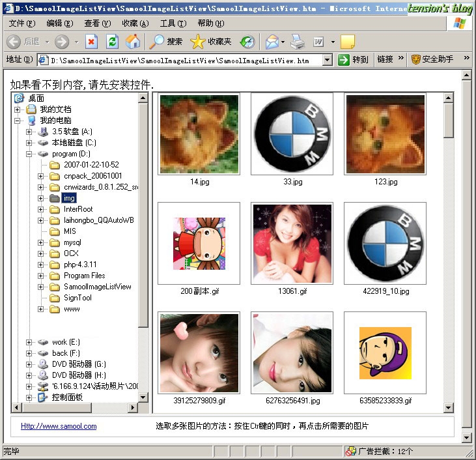Select the InterRoot folder

click(x=78, y=209)
